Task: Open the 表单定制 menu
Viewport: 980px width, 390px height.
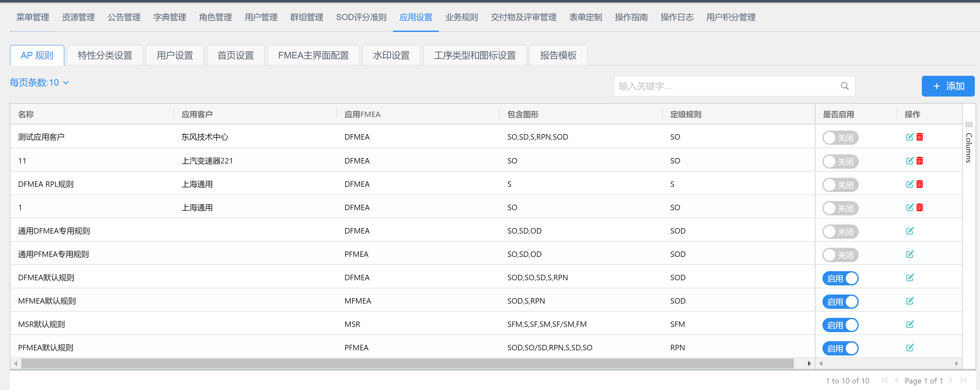Action: click(585, 17)
